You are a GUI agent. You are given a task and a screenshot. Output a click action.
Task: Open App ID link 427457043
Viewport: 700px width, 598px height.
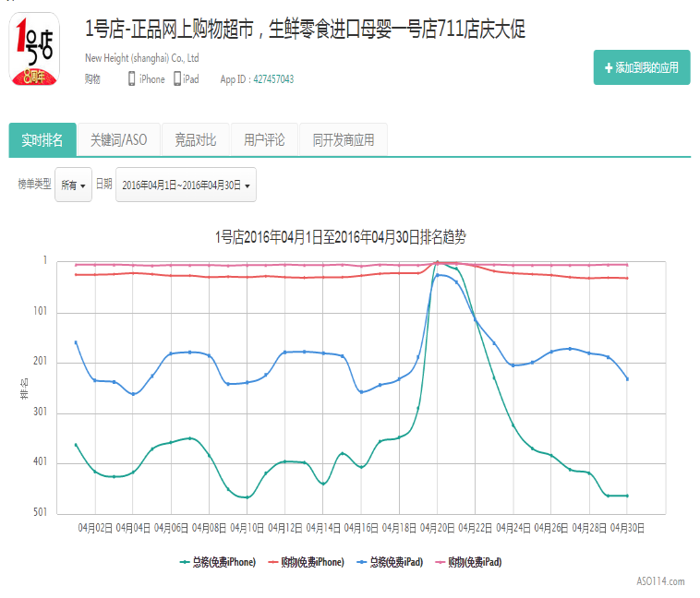(273, 79)
